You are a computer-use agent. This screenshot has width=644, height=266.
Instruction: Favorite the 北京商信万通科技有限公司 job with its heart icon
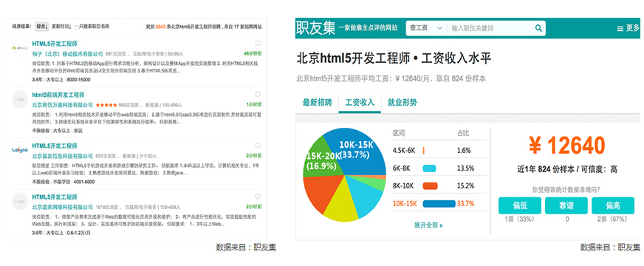click(x=258, y=95)
